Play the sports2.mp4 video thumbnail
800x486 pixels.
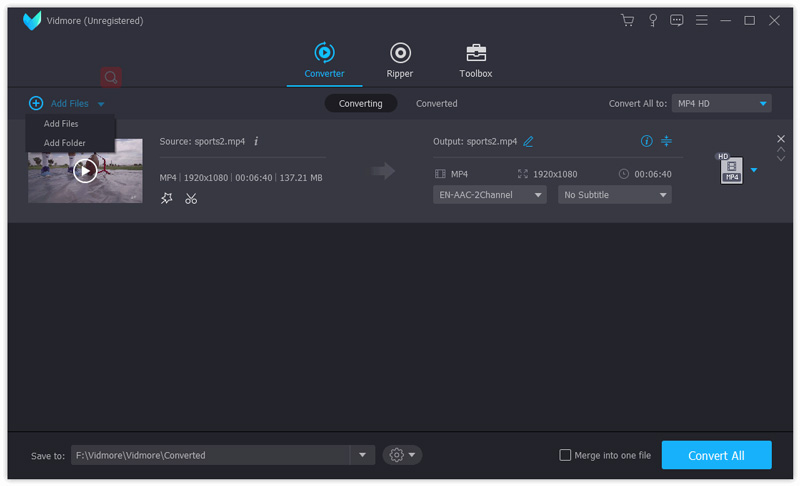point(85,171)
